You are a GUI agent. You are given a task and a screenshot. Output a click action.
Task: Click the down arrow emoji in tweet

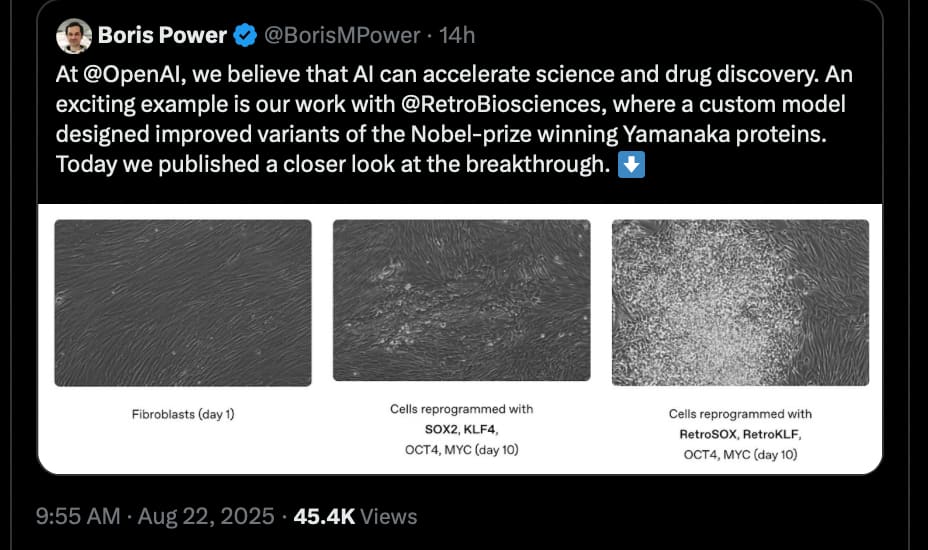(x=631, y=165)
